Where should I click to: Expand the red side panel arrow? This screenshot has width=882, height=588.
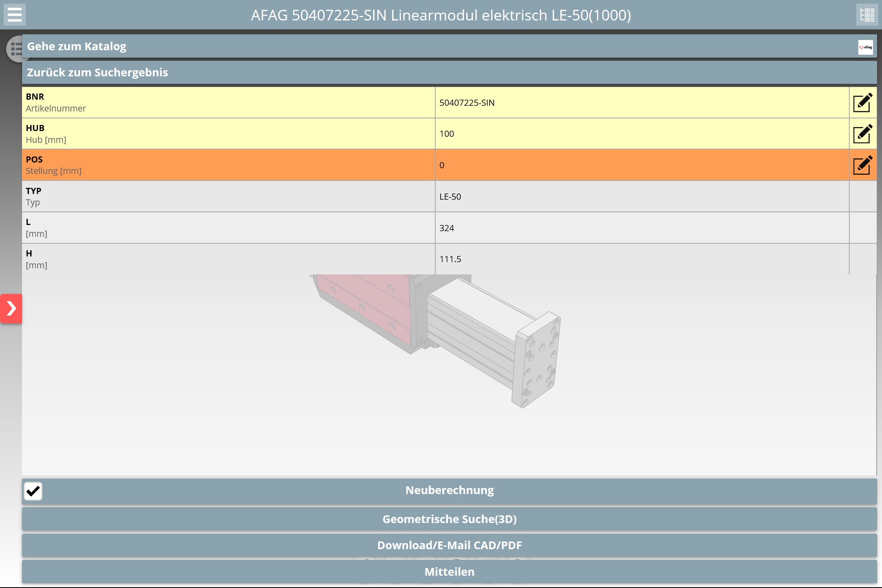pos(11,309)
